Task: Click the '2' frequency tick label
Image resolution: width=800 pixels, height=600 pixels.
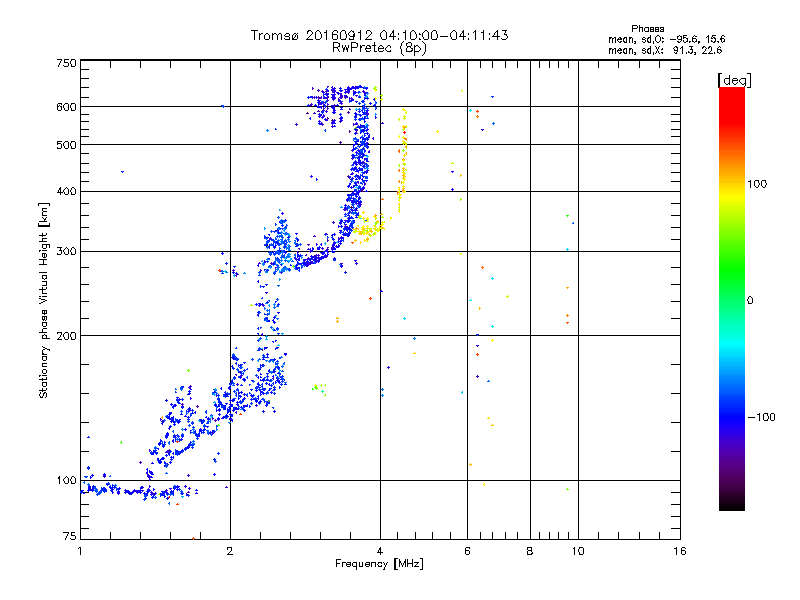Action: [230, 551]
